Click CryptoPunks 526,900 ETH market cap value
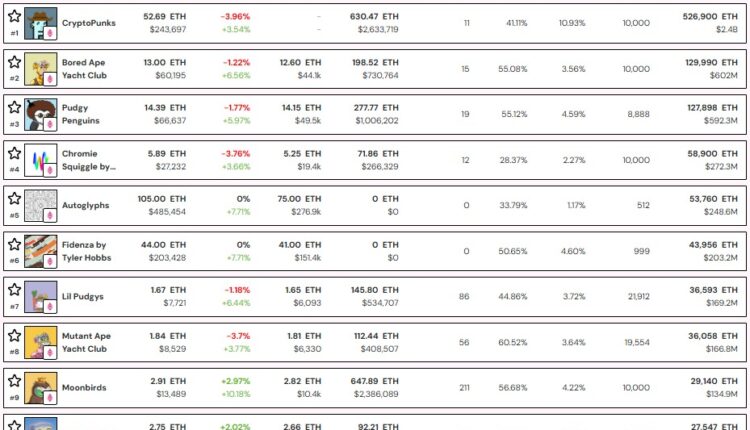The width and height of the screenshot is (750, 430). pyautogui.click(x=710, y=16)
